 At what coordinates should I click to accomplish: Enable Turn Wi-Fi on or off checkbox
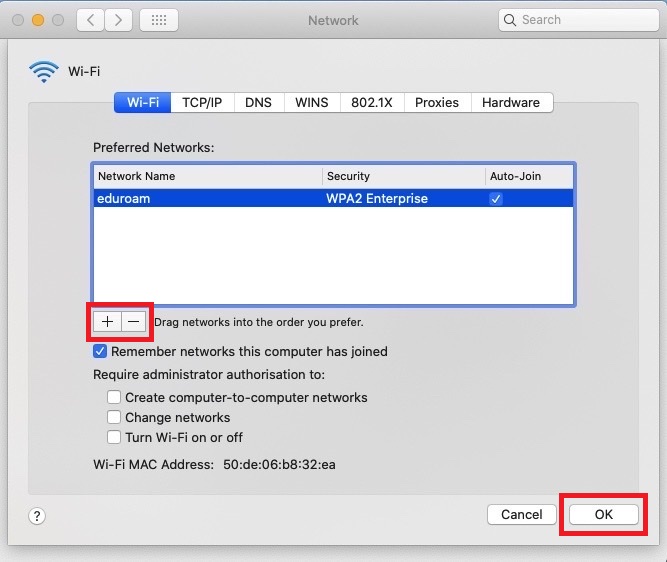coord(114,437)
